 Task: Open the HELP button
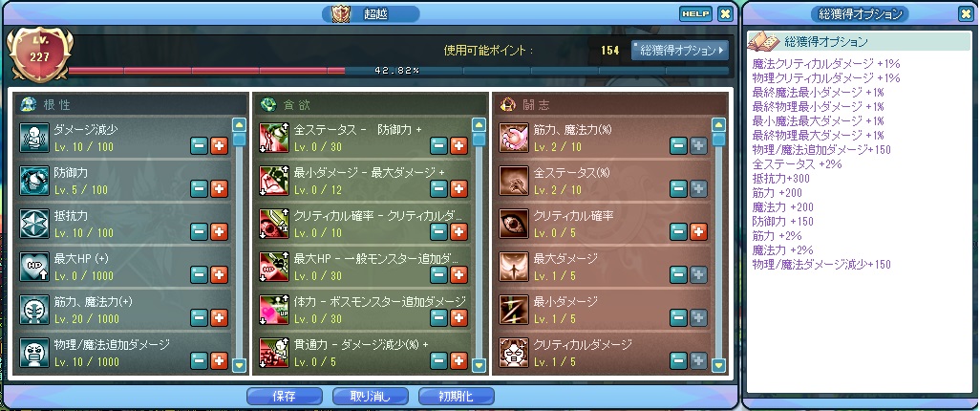coord(695,13)
